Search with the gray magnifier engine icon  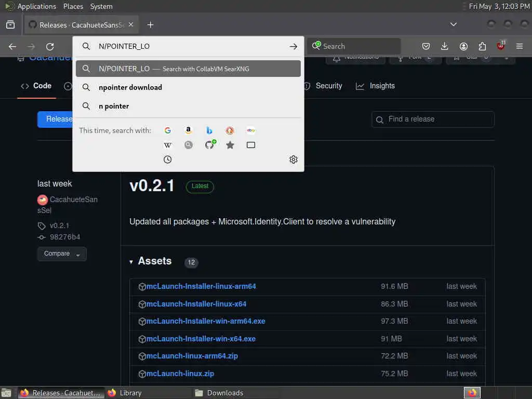[188, 145]
